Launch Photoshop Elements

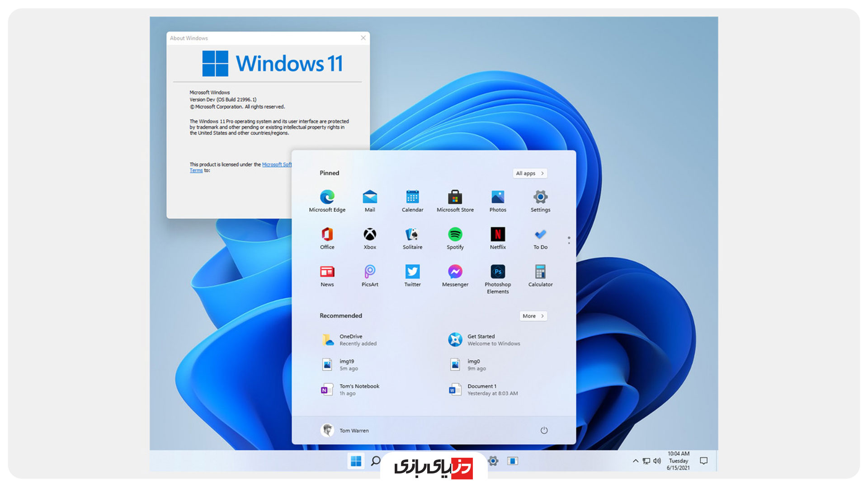[497, 273]
